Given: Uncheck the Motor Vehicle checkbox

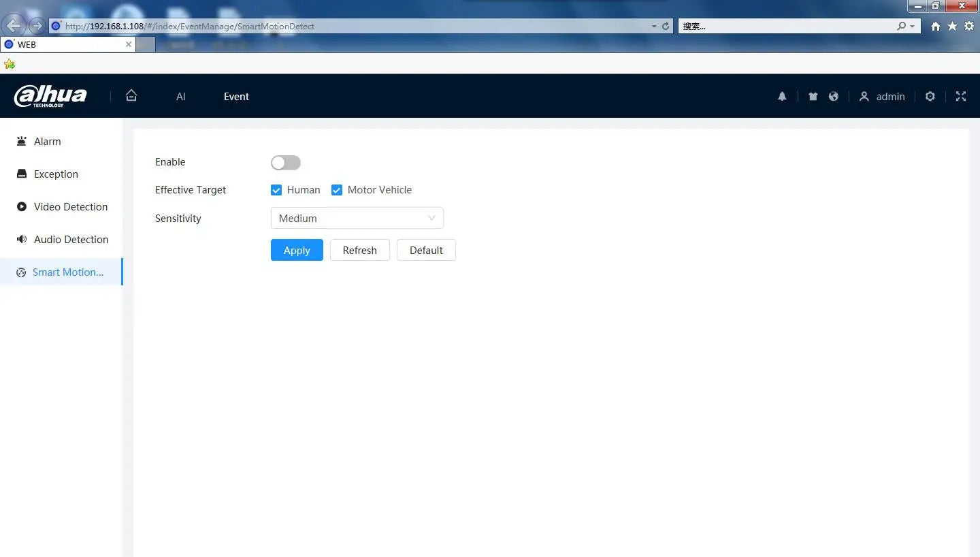Looking at the screenshot, I should point(337,190).
